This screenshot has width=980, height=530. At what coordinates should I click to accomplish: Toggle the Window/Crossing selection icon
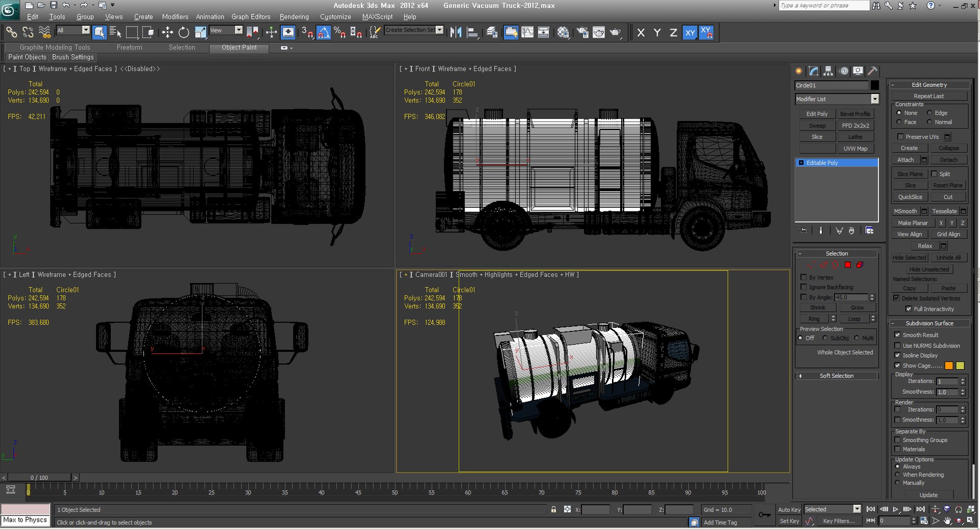(x=149, y=32)
